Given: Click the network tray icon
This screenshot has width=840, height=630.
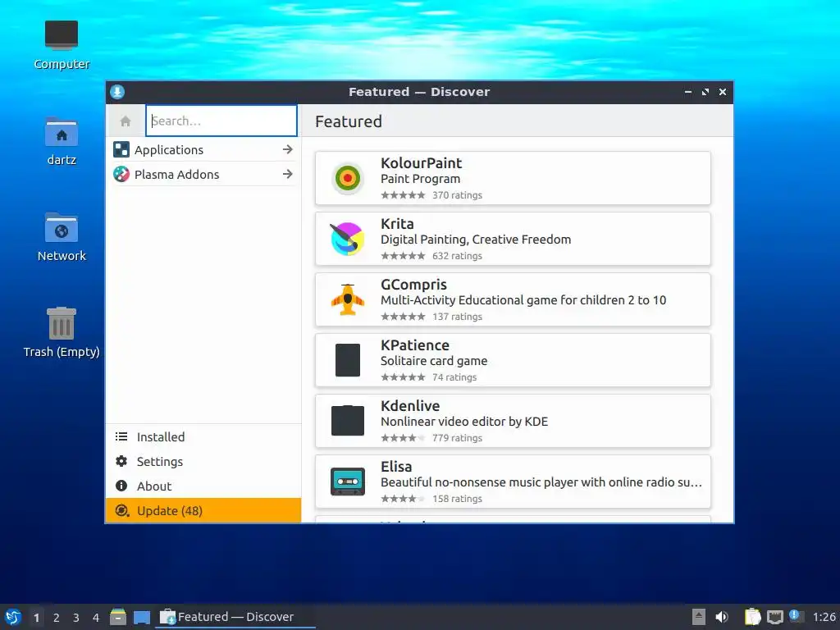Looking at the screenshot, I should pos(775,617).
